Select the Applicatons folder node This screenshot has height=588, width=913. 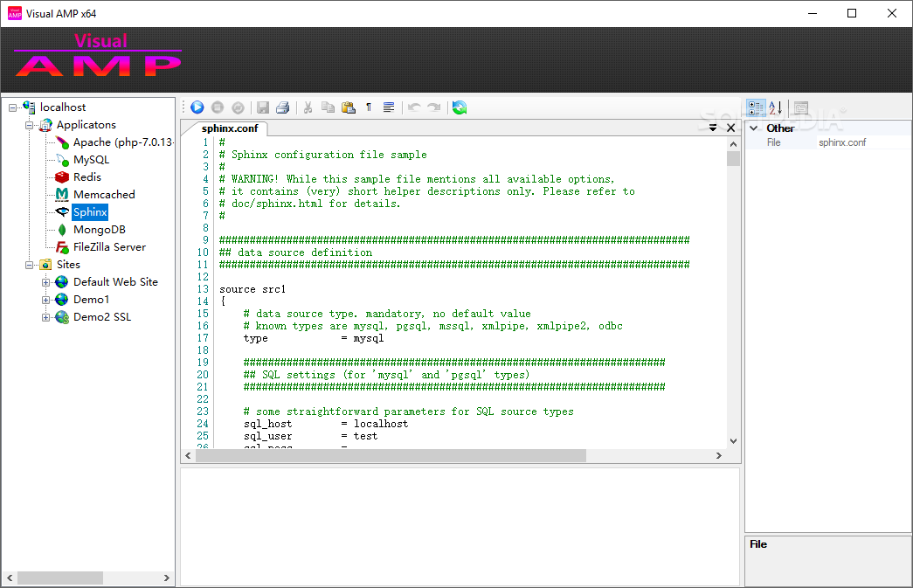[86, 125]
